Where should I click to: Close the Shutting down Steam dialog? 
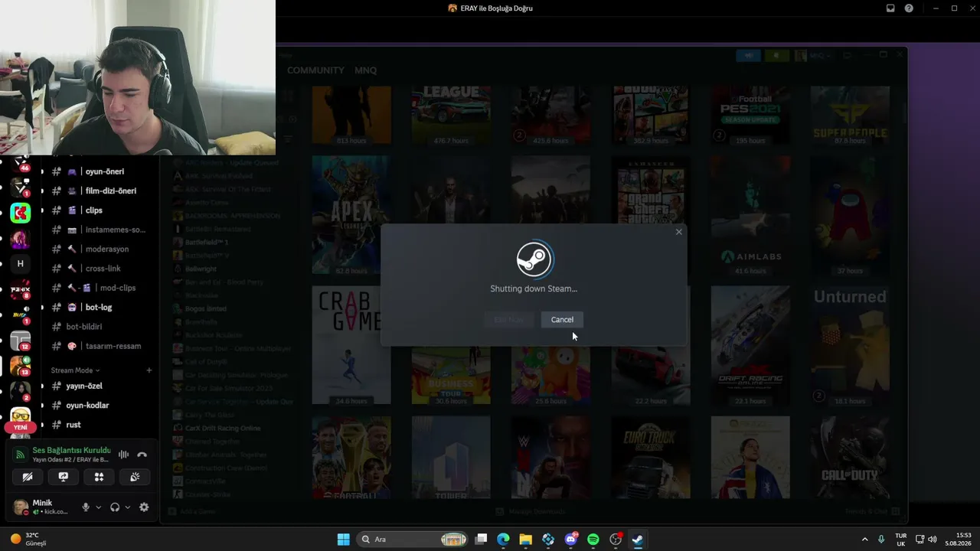pyautogui.click(x=678, y=232)
